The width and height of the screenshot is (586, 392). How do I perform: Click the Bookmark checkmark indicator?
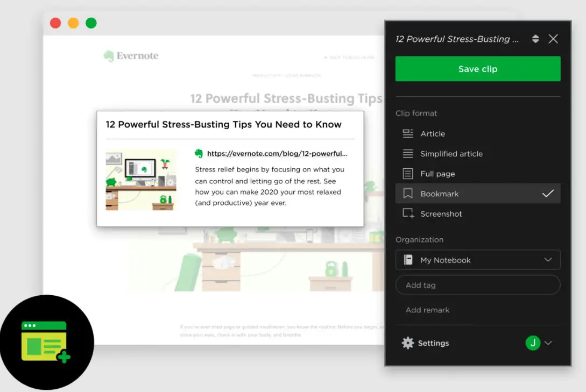(x=548, y=194)
